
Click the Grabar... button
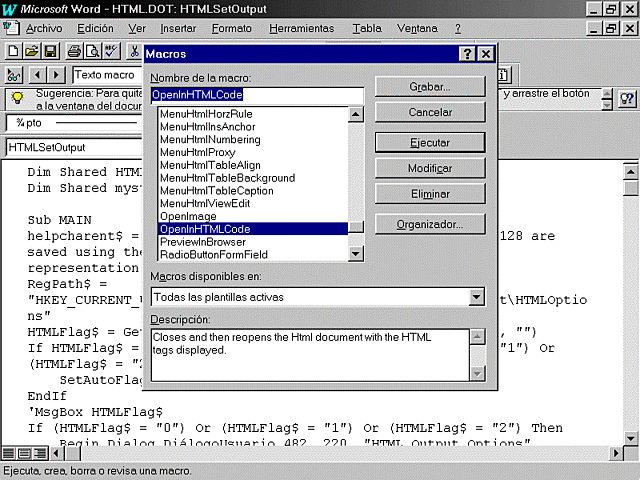tap(430, 87)
